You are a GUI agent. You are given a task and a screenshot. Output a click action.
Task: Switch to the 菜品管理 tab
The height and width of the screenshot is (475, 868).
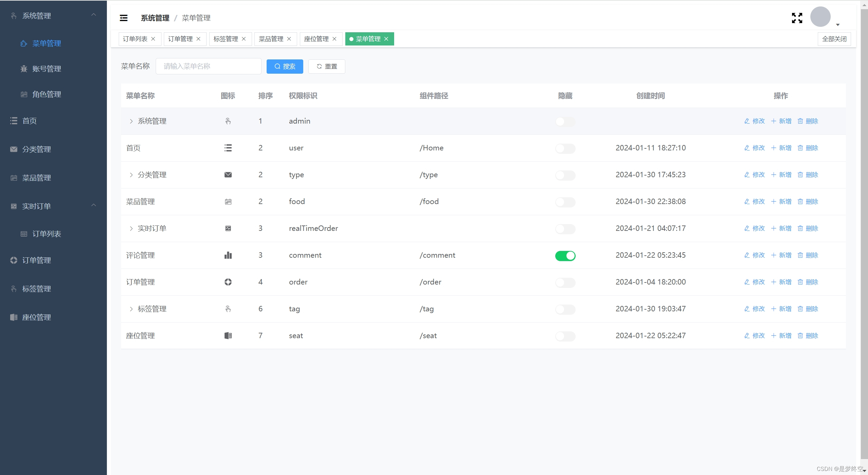click(x=271, y=39)
